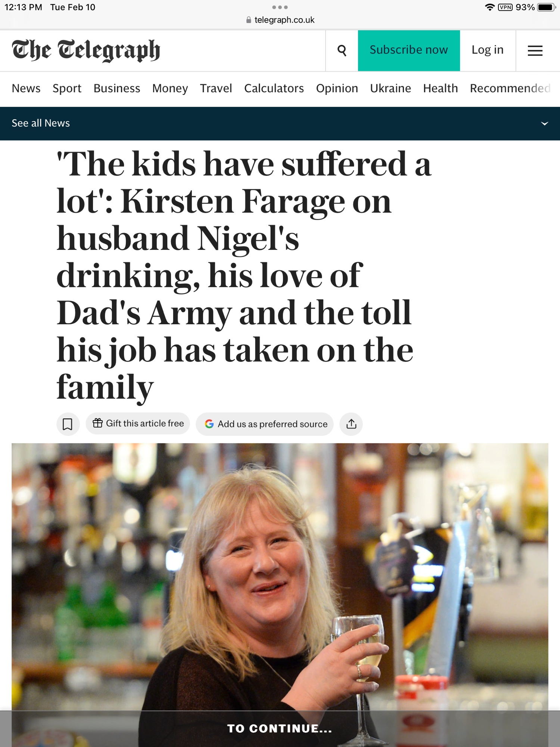Open the Calculators section link

[274, 89]
